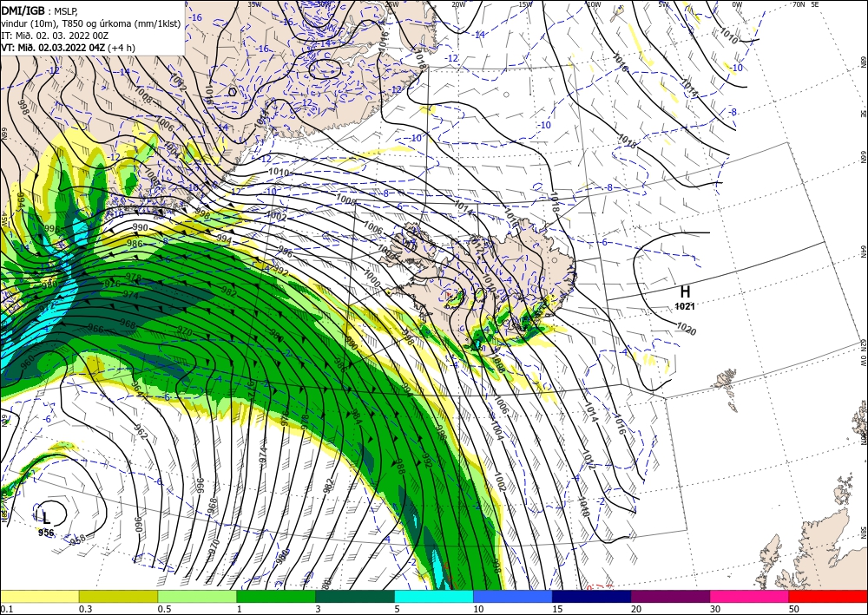The image size is (868, 615).
Task: Click the '70N' label at top right
Action: point(799,4)
